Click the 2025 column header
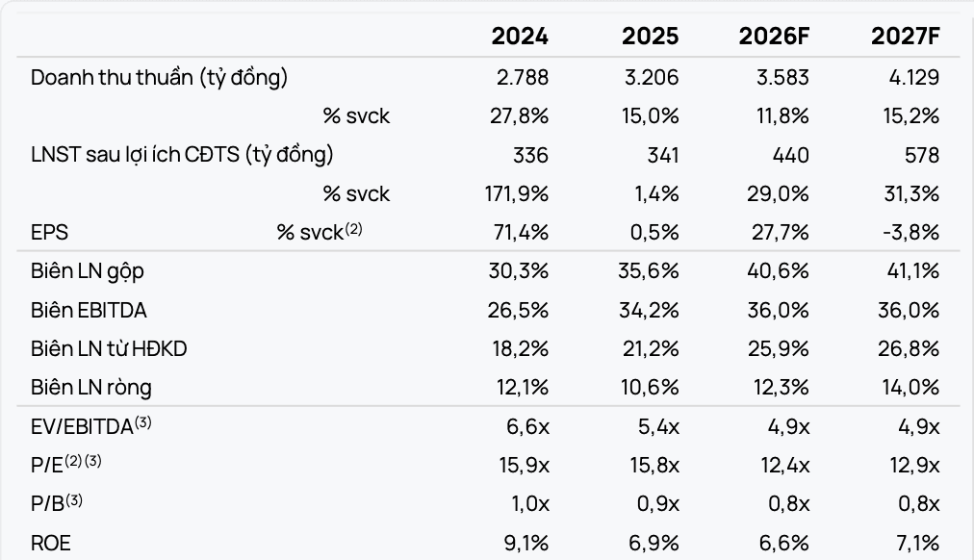This screenshot has height=560, width=974. (650, 36)
